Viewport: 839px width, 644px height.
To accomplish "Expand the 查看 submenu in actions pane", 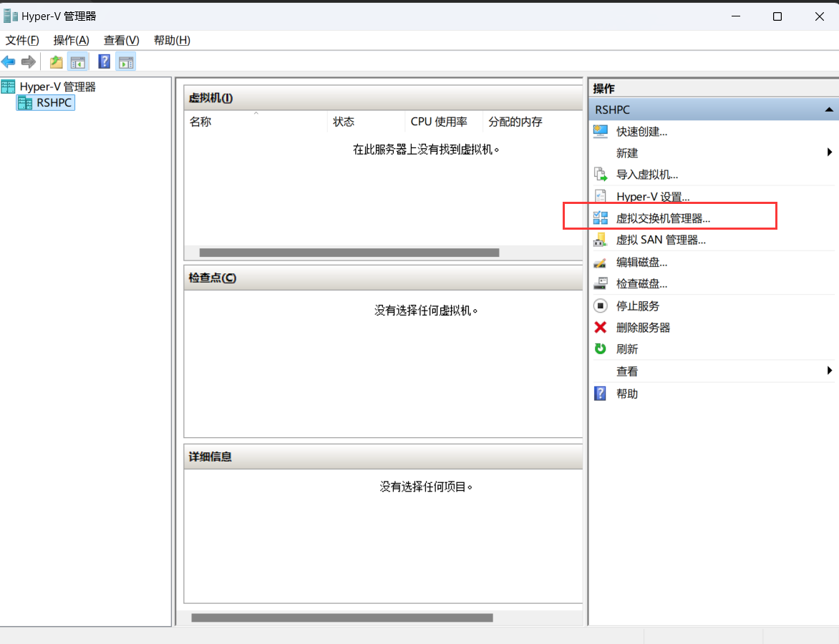I will point(829,371).
